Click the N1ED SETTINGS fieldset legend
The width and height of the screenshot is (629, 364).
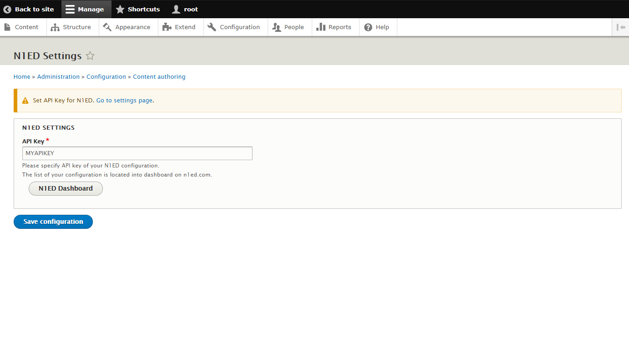(48, 128)
